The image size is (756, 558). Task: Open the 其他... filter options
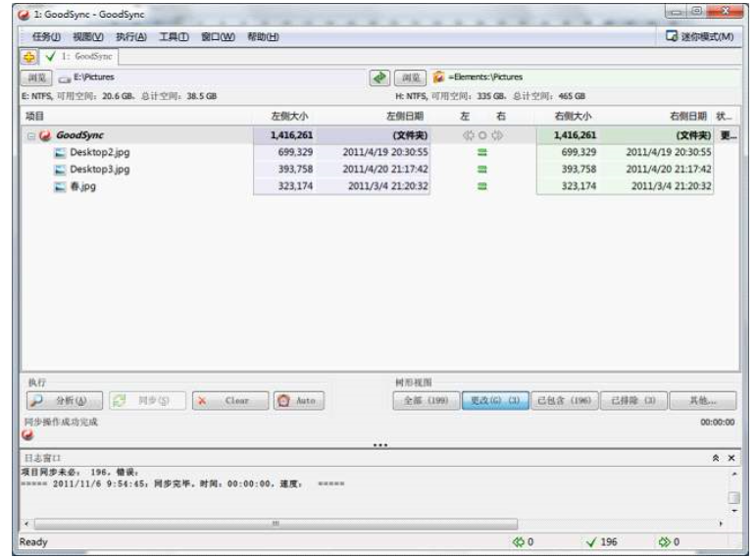click(703, 400)
